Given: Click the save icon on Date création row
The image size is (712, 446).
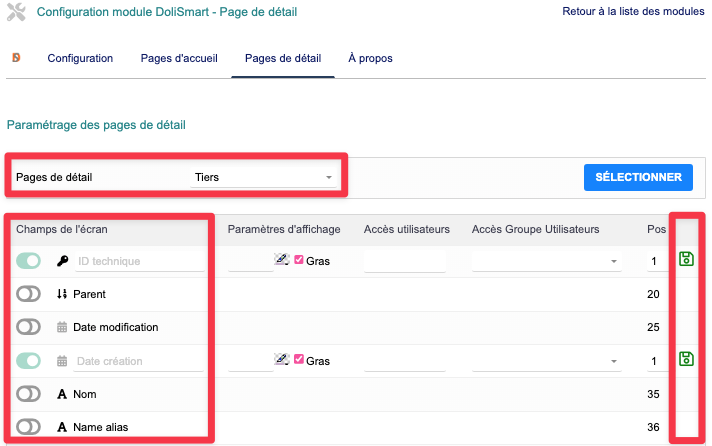Looking at the screenshot, I should coord(686,359).
